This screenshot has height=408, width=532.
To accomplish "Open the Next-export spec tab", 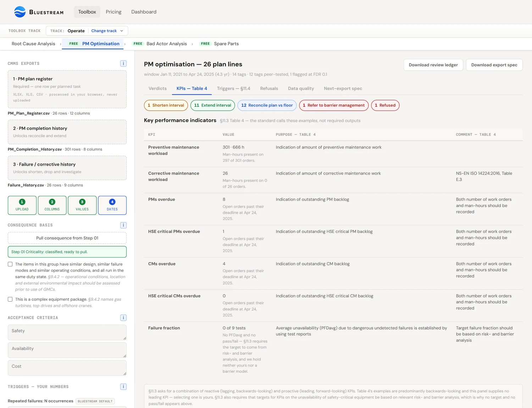I will [x=343, y=88].
